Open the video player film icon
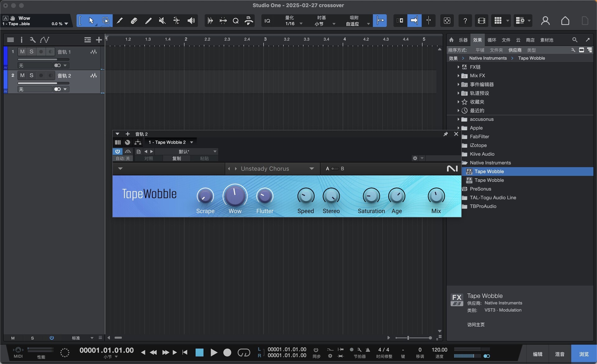The height and width of the screenshot is (364, 597). click(x=481, y=21)
